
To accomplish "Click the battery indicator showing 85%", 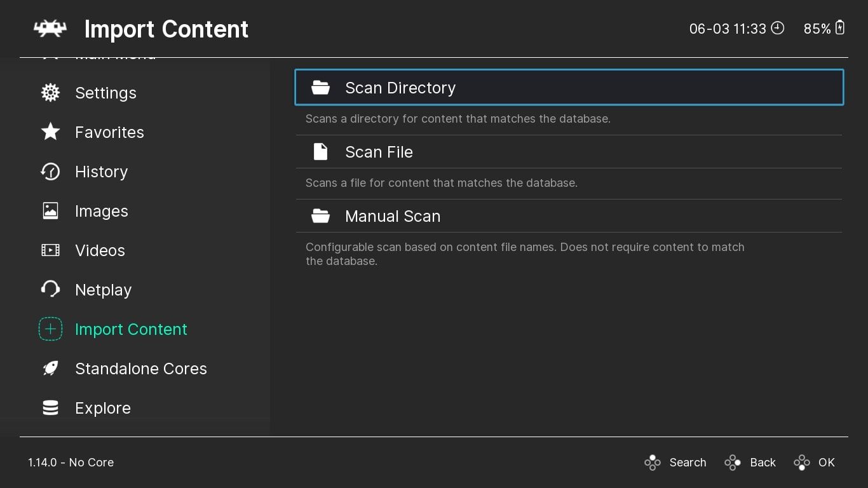I will tap(824, 28).
